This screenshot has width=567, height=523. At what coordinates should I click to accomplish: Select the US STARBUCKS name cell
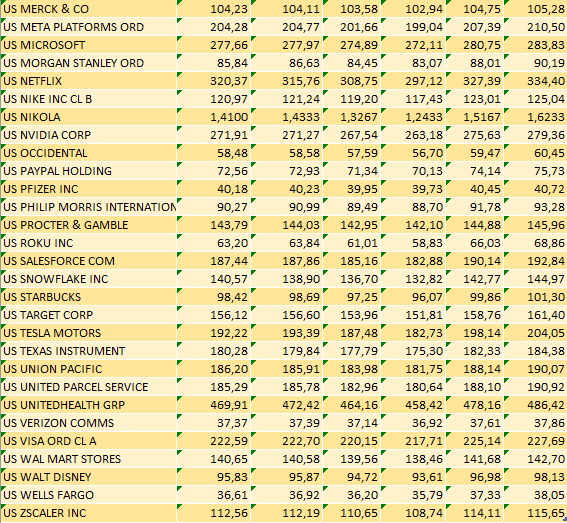89,297
